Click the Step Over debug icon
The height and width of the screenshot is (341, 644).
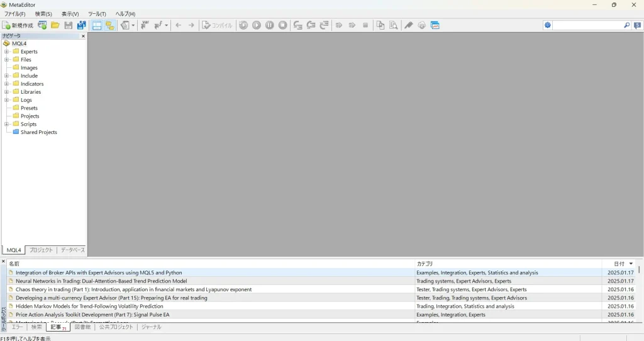point(311,25)
